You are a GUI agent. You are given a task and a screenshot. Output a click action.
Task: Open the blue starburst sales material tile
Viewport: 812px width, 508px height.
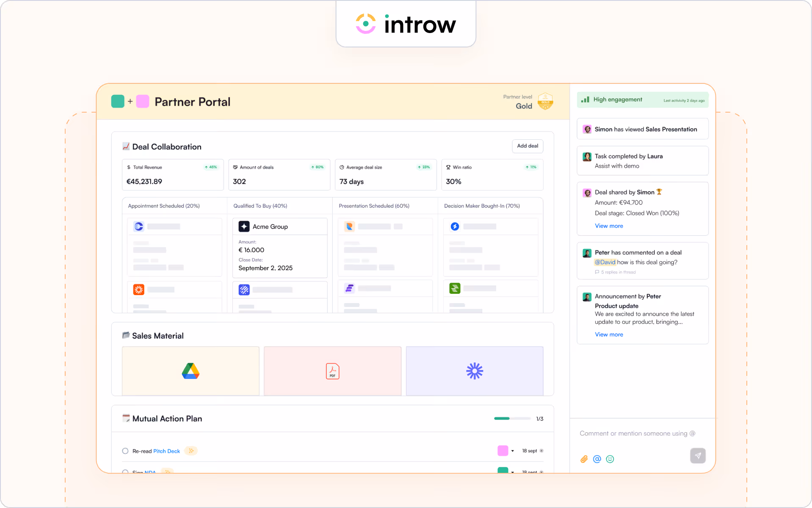coord(475,371)
